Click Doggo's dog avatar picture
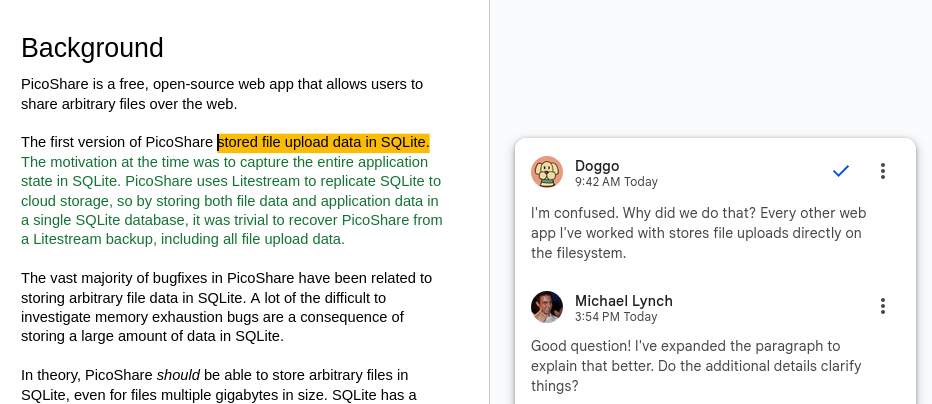 point(547,172)
